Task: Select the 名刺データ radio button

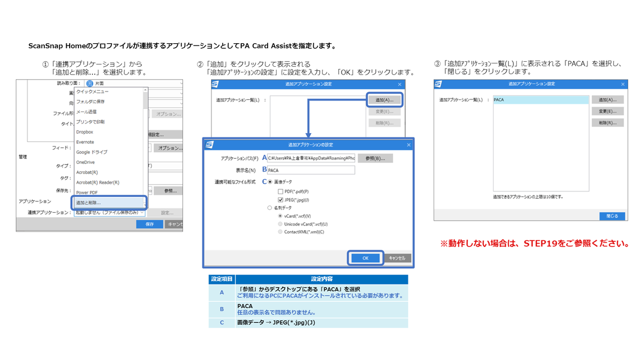Action: tap(270, 208)
